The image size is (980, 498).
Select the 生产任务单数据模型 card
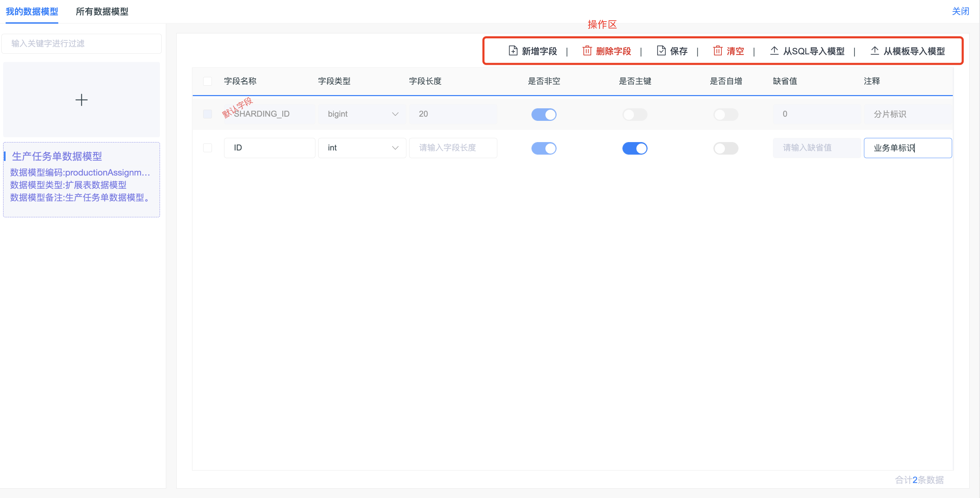(x=82, y=179)
